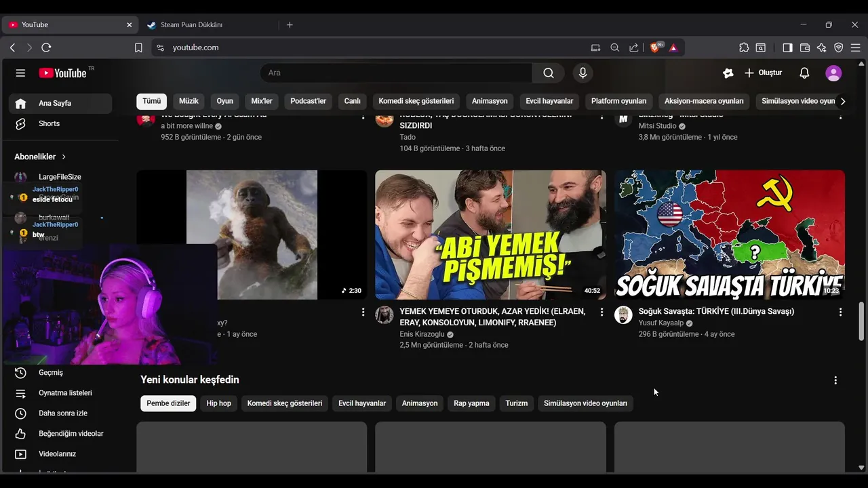Open the notifications bell

pyautogui.click(x=804, y=73)
